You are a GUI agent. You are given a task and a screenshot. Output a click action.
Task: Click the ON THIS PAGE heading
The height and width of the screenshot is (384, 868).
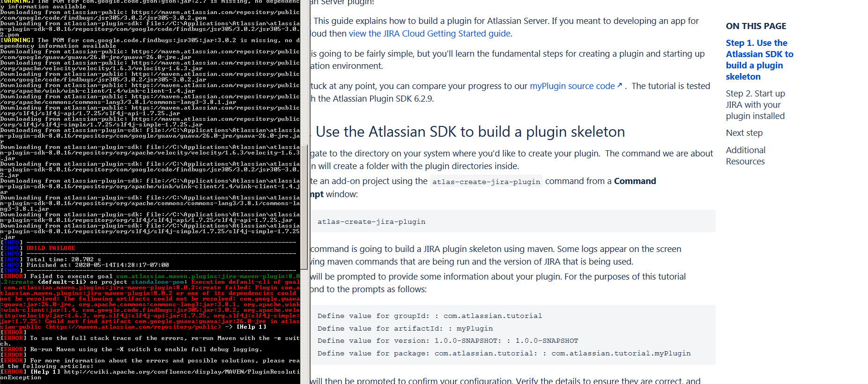(756, 26)
